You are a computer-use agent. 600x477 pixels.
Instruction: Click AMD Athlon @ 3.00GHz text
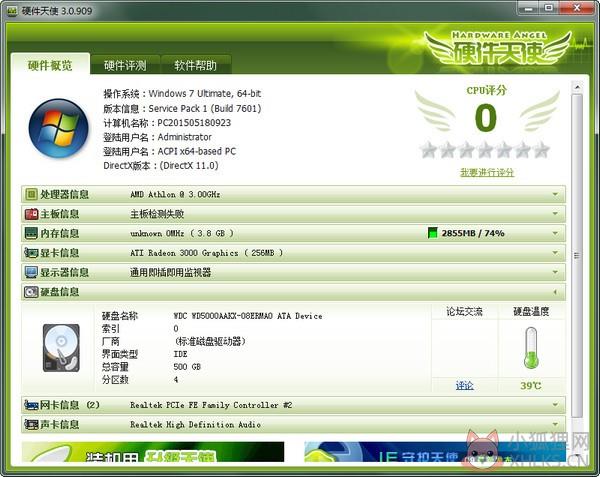click(175, 194)
